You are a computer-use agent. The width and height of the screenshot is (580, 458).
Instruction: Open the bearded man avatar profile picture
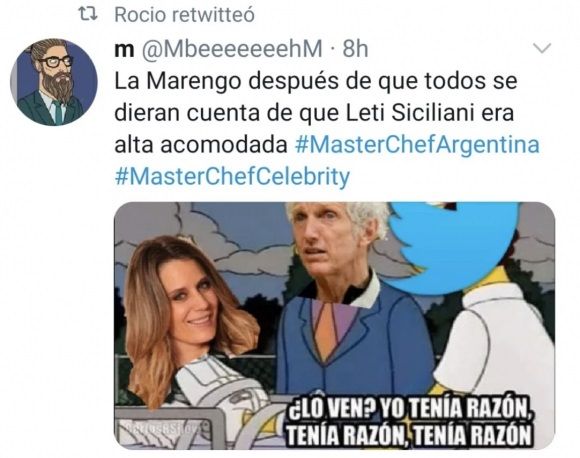click(x=54, y=82)
